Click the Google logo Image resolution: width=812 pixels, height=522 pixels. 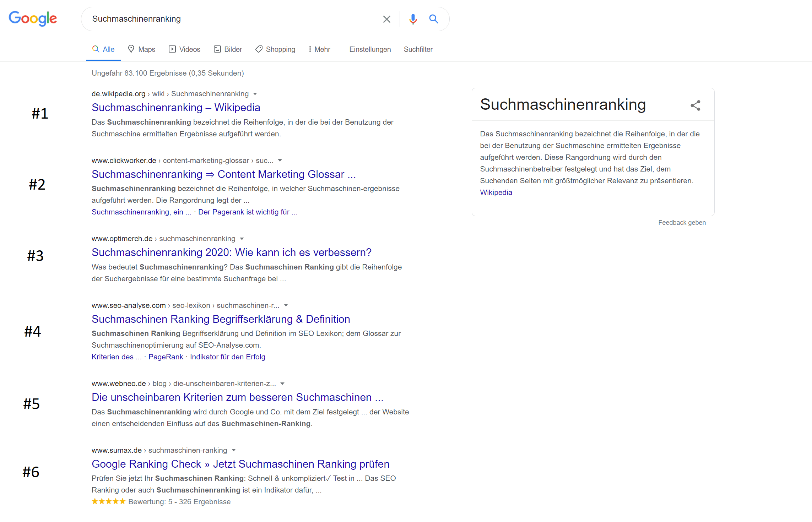click(33, 18)
